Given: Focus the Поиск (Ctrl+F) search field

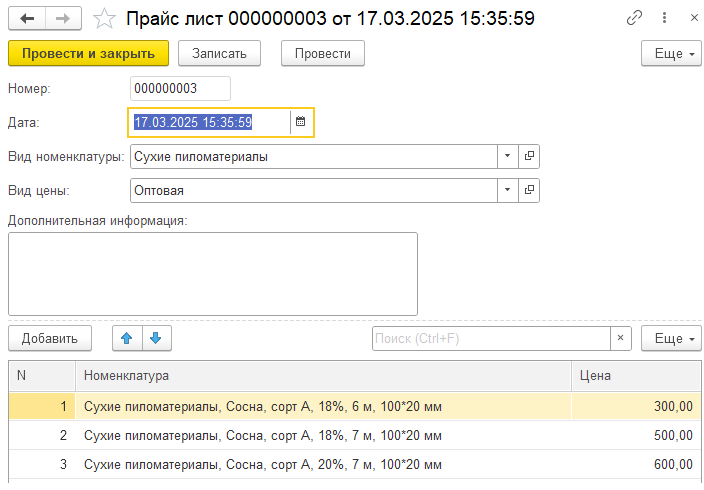Looking at the screenshot, I should [490, 338].
